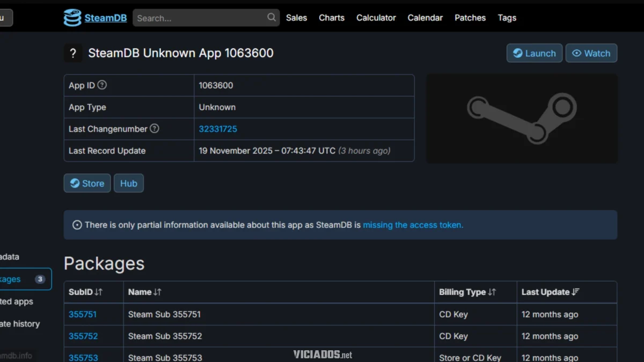
Task: Click the Steam logo placeholder image
Action: coord(522,119)
